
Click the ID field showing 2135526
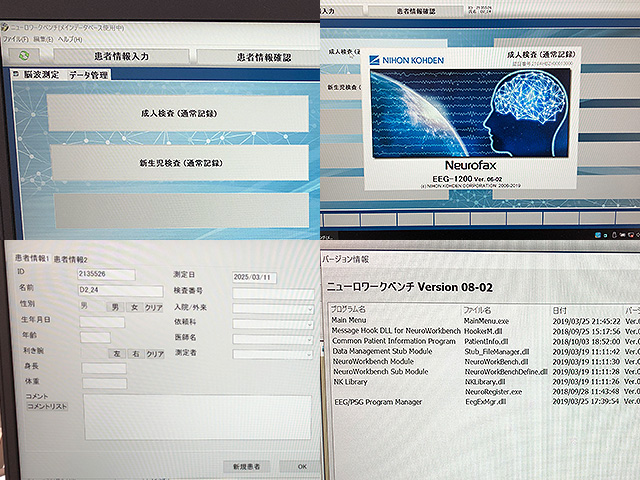tap(106, 274)
